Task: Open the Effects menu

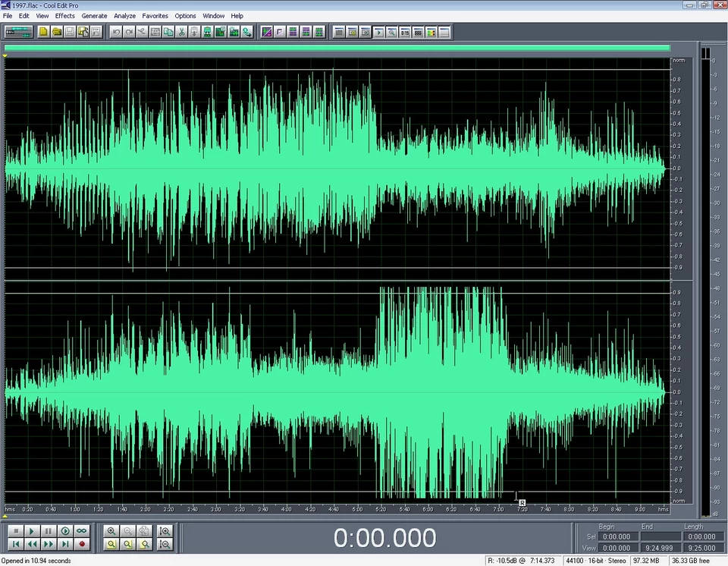Action: coord(65,16)
